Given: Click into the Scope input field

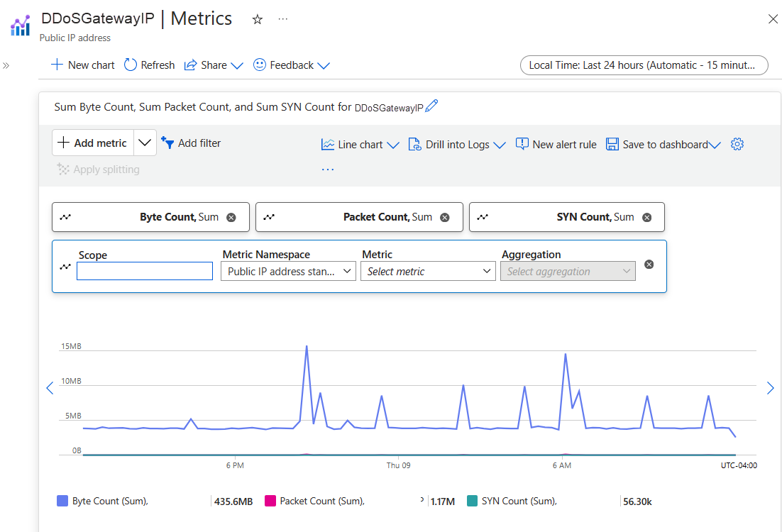Looking at the screenshot, I should coord(145,272).
